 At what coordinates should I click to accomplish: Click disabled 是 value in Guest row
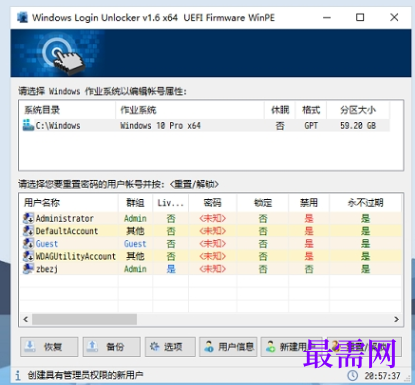coord(309,244)
